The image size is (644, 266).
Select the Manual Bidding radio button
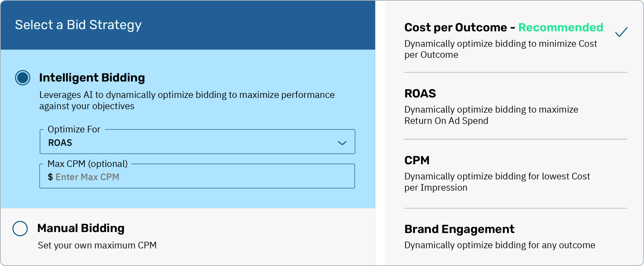click(20, 228)
